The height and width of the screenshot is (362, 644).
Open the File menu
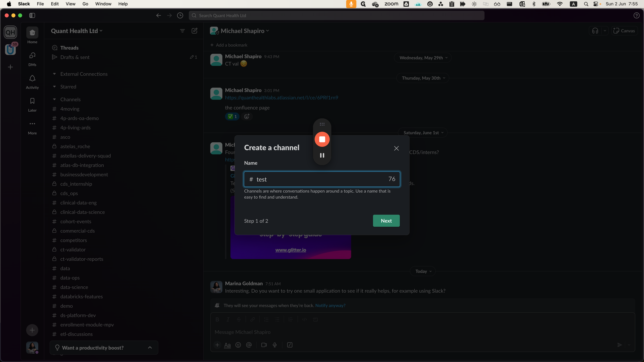click(x=40, y=4)
